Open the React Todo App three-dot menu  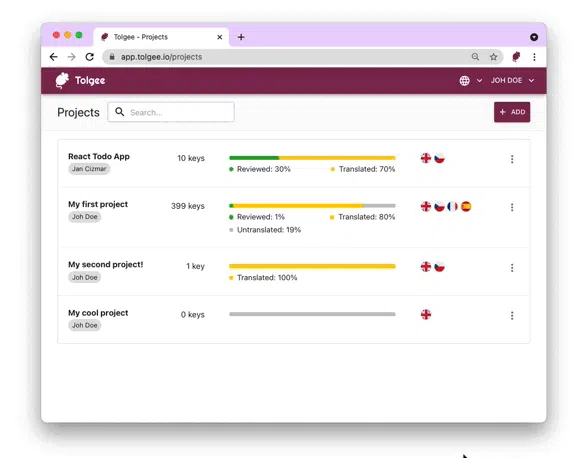512,159
